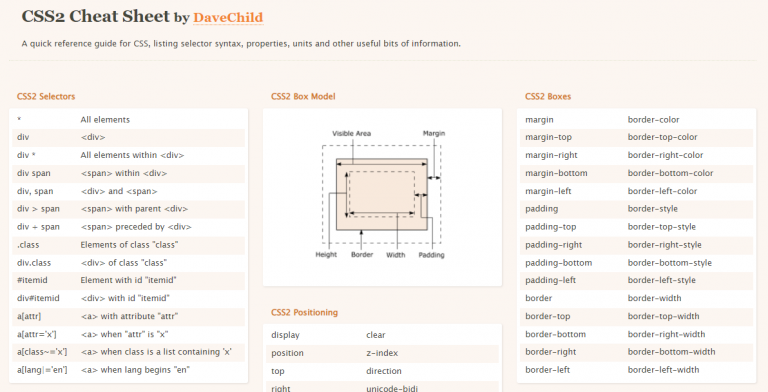This screenshot has height=392, width=768.
Task: Click '<span> preceded by <div>' description
Action: click(136, 227)
